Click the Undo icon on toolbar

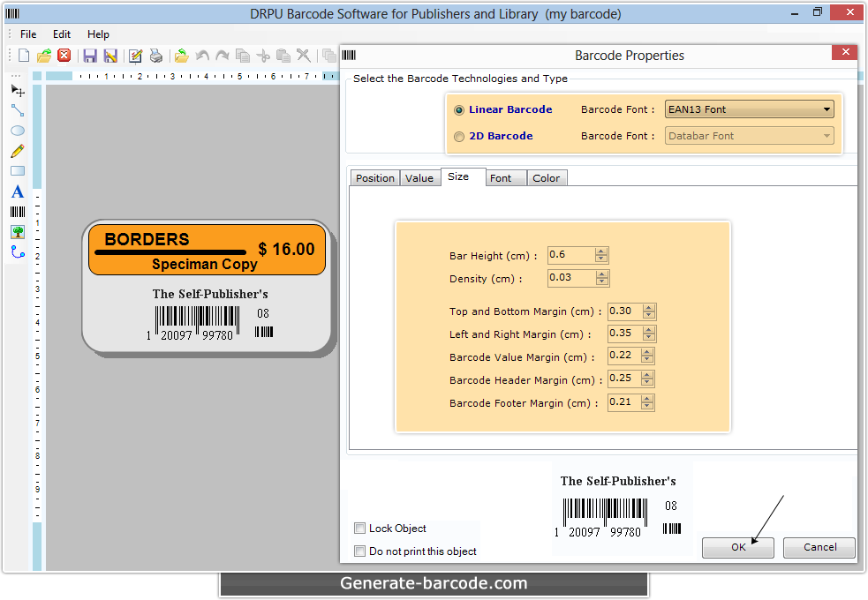pyautogui.click(x=203, y=56)
